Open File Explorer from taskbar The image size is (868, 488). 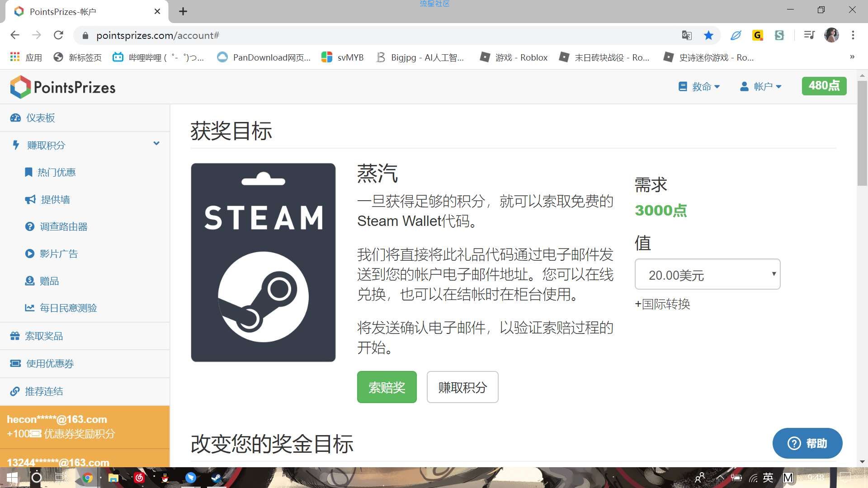click(x=113, y=478)
